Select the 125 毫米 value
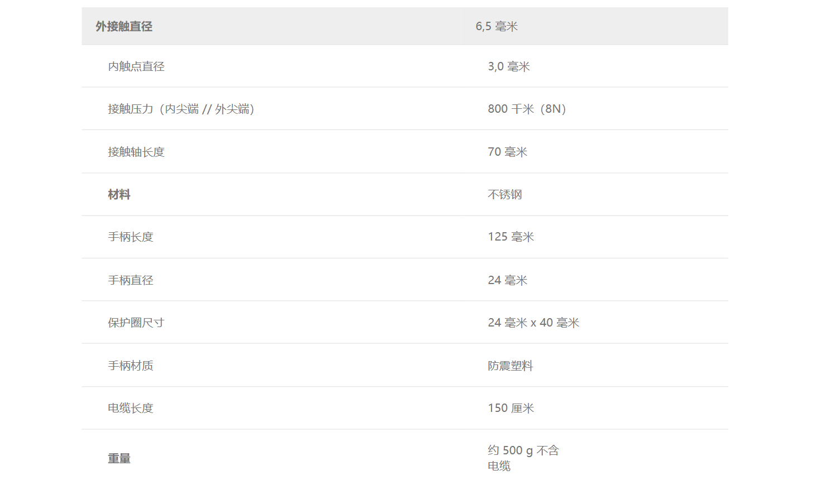 (511, 237)
